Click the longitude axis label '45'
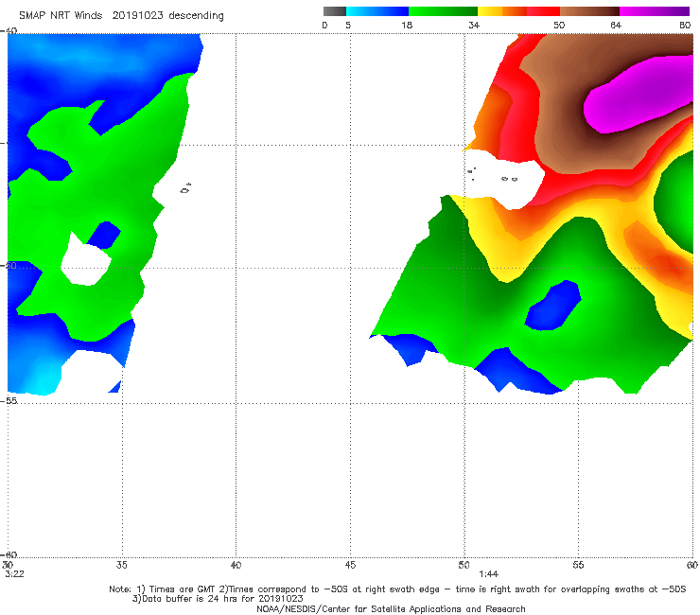700x615 pixels. tap(350, 565)
